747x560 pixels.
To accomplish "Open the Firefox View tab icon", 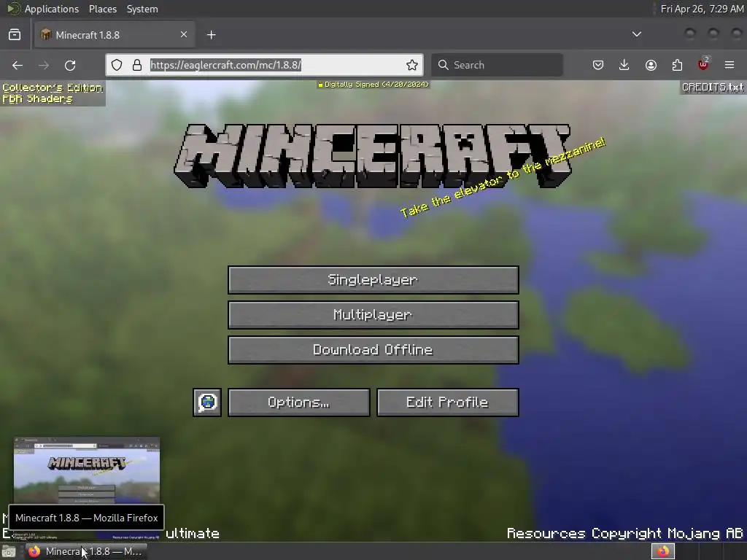I will click(x=15, y=35).
